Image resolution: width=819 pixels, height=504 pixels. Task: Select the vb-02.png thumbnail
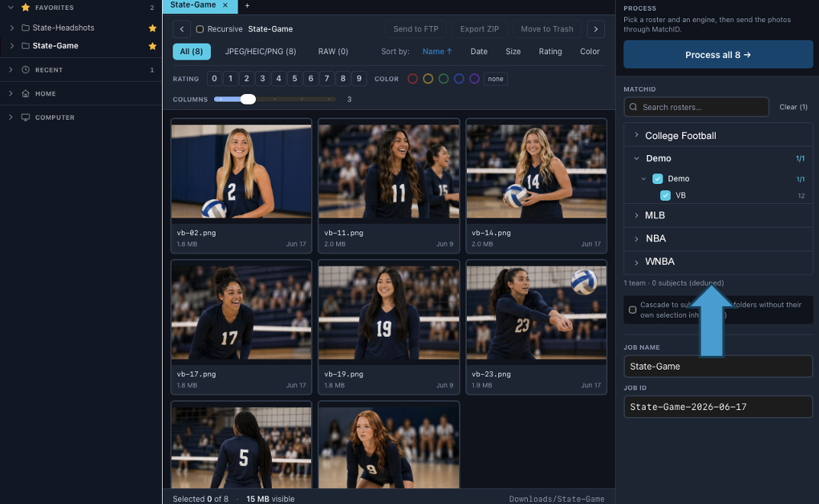(241, 171)
